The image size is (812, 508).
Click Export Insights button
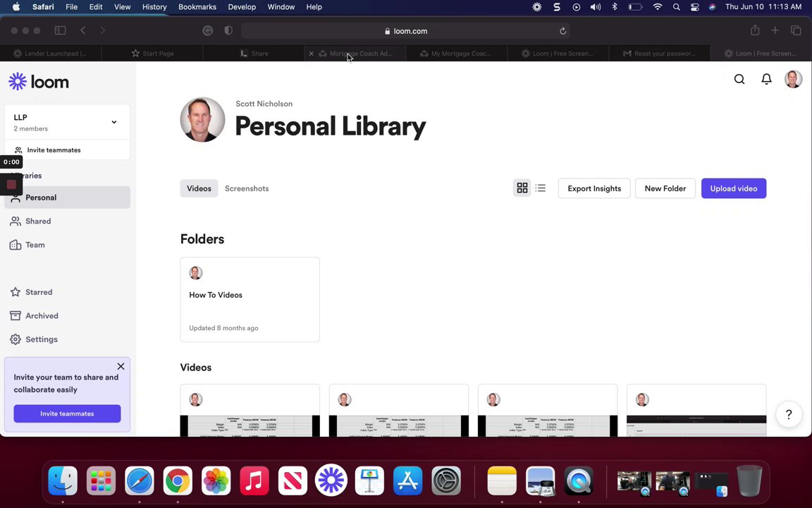coord(594,188)
